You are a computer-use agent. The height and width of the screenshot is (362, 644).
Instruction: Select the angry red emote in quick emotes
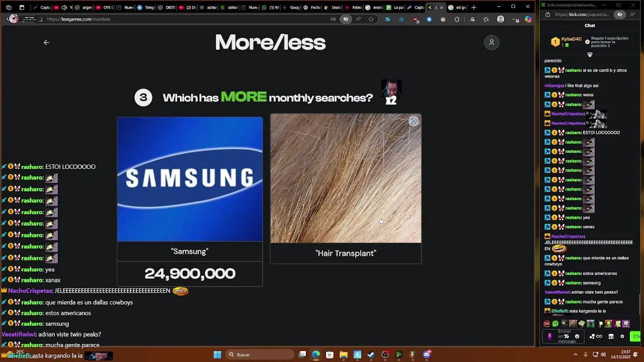click(x=547, y=324)
